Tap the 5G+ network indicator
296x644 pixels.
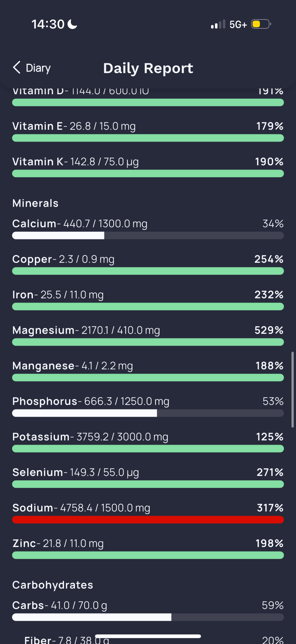pos(238,25)
